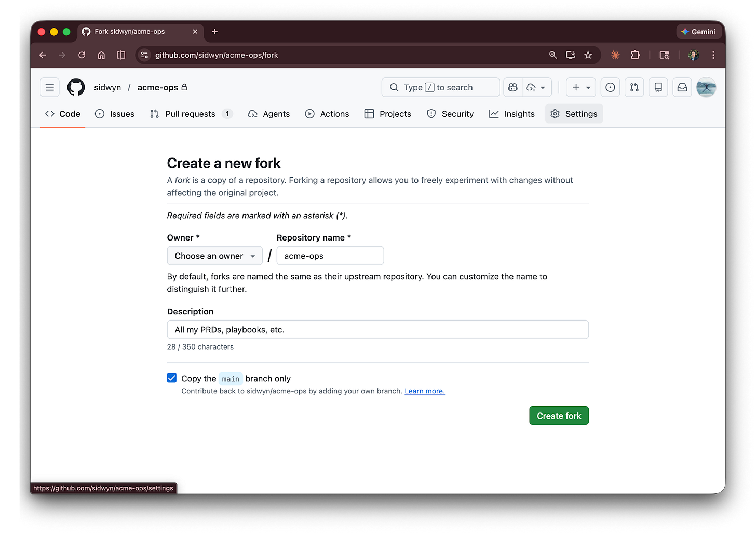Open the Learn more link
The height and width of the screenshot is (534, 756).
425,391
